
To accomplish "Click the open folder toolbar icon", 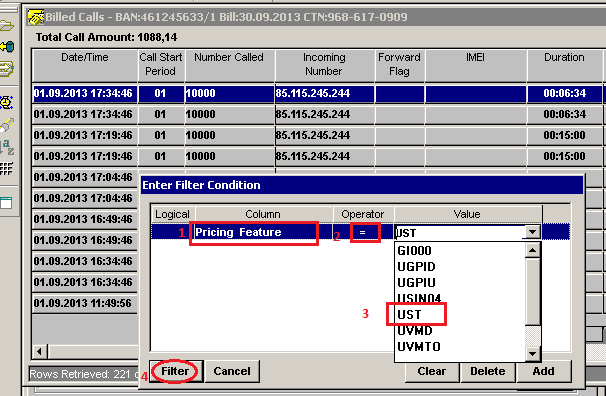I will 7,26.
